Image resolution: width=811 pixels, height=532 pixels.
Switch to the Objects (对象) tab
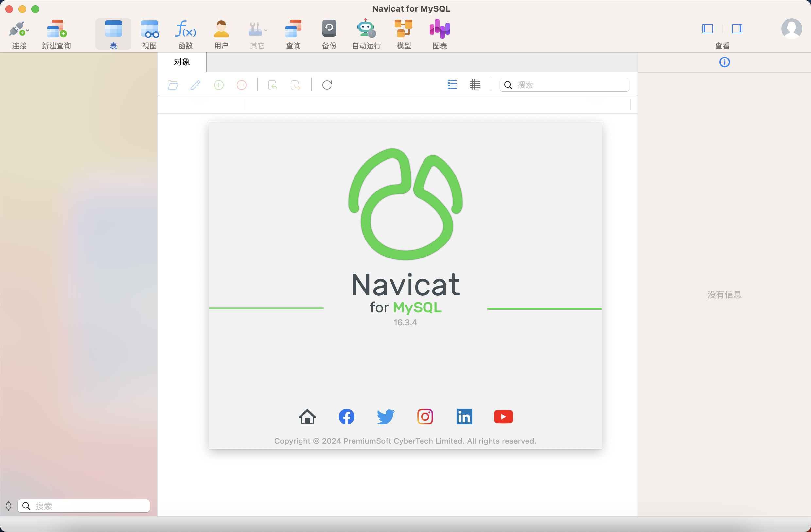tap(182, 62)
